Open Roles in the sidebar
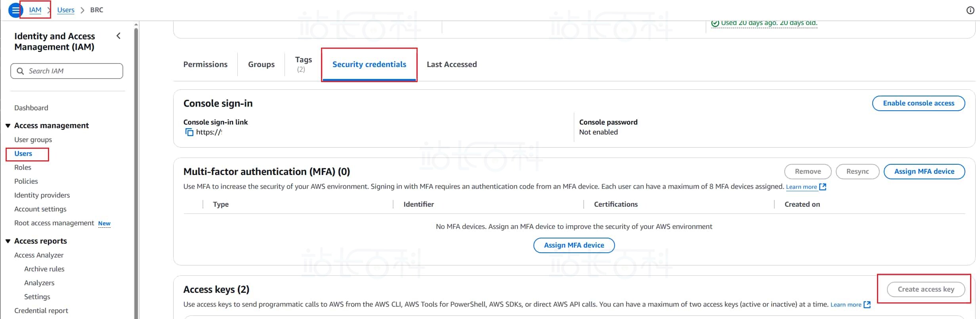The width and height of the screenshot is (980, 319). point(23,167)
